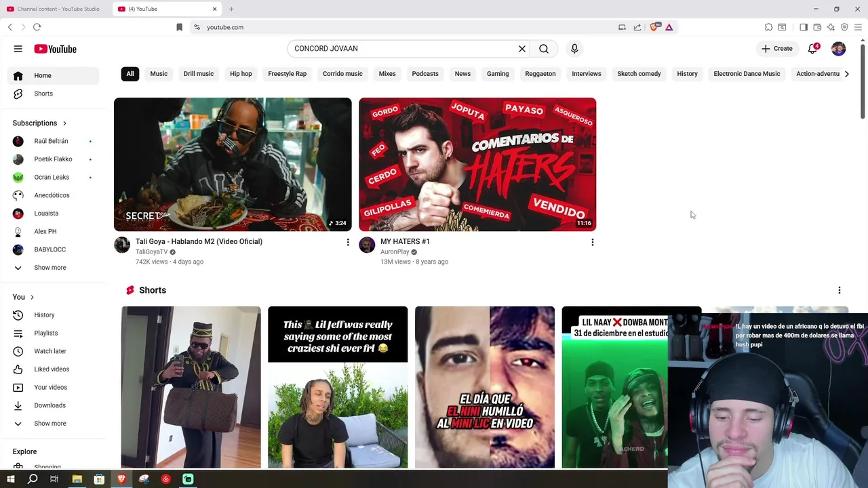Viewport: 868px width, 488px height.
Task: Open the Lil Jeff Shorts video
Action: (338, 387)
